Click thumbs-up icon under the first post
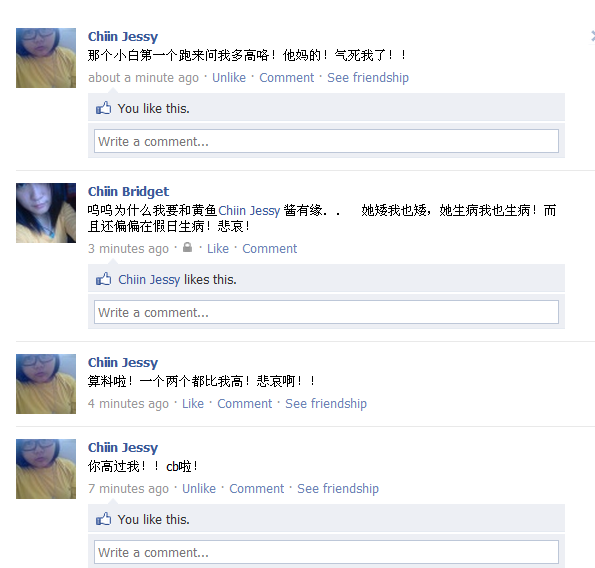595x568 pixels. (103, 108)
